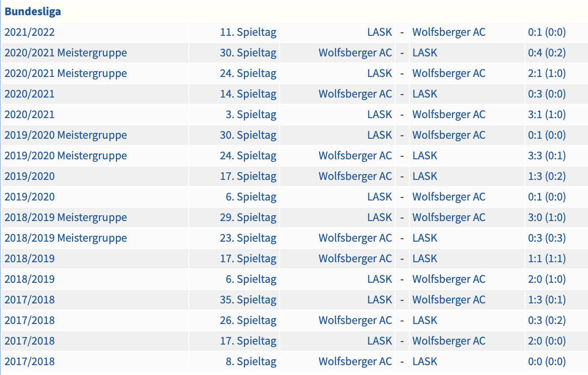Open the 2:1 (1:0) match result

pos(547,73)
